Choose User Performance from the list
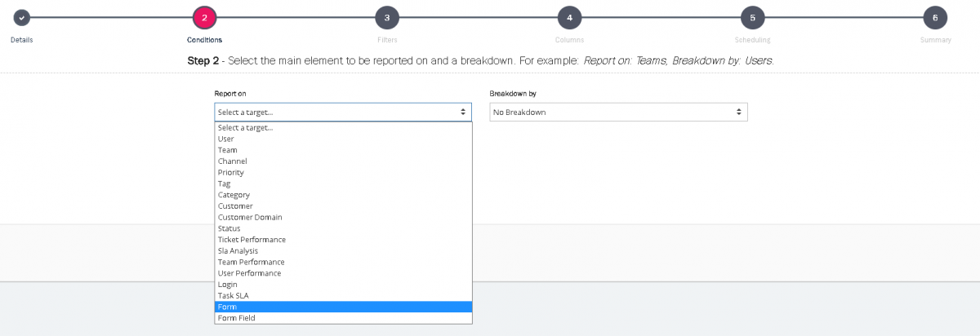This screenshot has height=336, width=980. coord(249,273)
